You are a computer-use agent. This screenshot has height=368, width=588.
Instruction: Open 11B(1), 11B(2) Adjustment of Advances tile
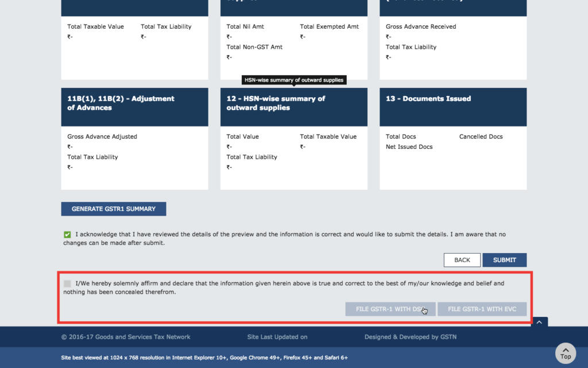click(134, 106)
